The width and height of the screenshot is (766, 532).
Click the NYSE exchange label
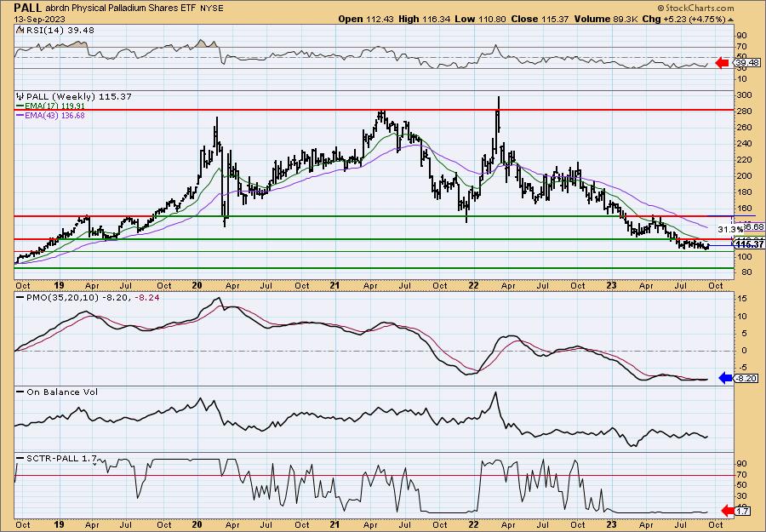tap(212, 8)
